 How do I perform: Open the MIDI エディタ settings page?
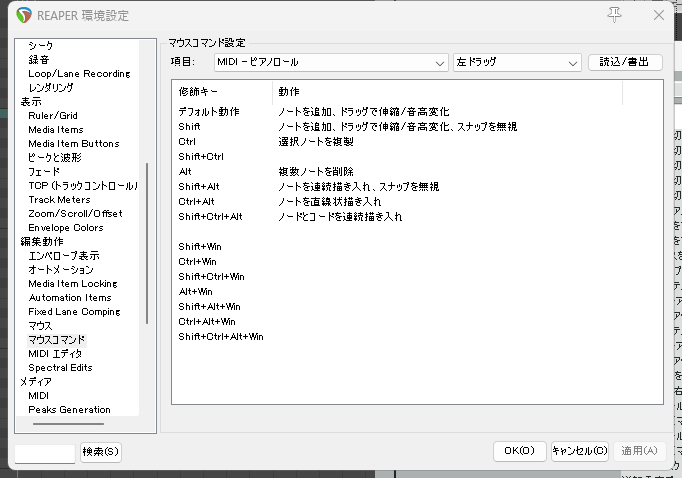(55, 353)
